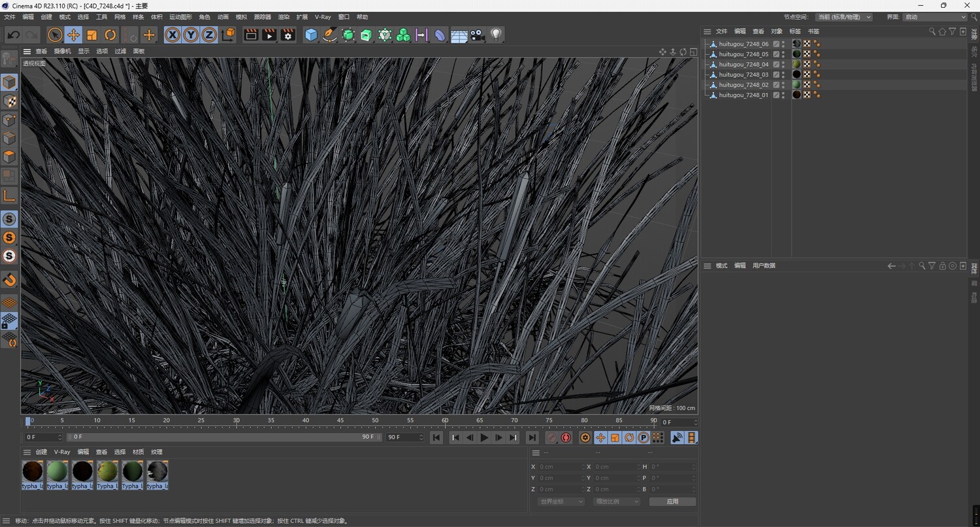Open the 界面 layout dropdown showing 启动

click(934, 17)
